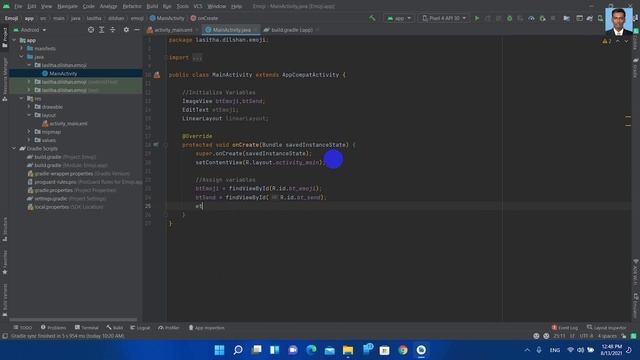
Task: Click the Project panel horizontal scrollbar
Action: [x=73, y=320]
